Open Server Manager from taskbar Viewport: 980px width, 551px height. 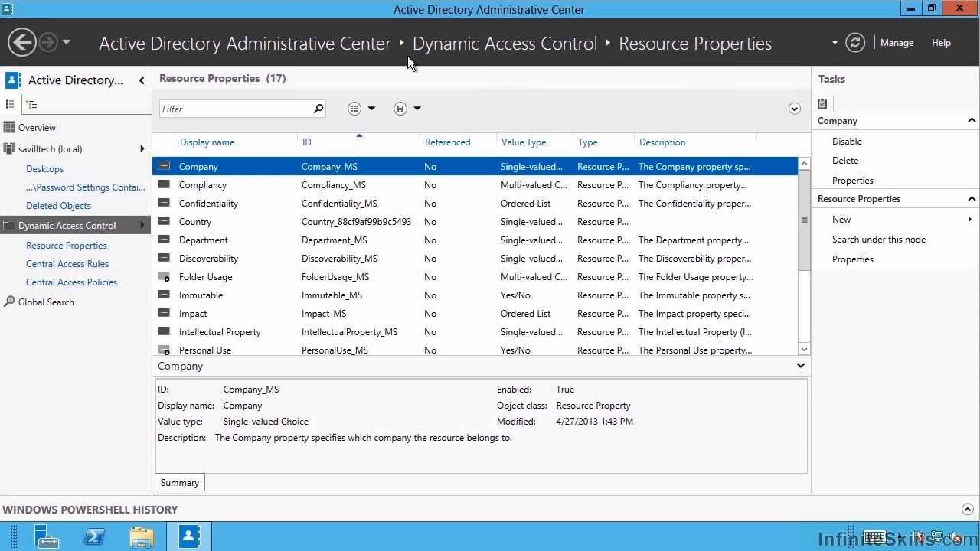pos(47,536)
